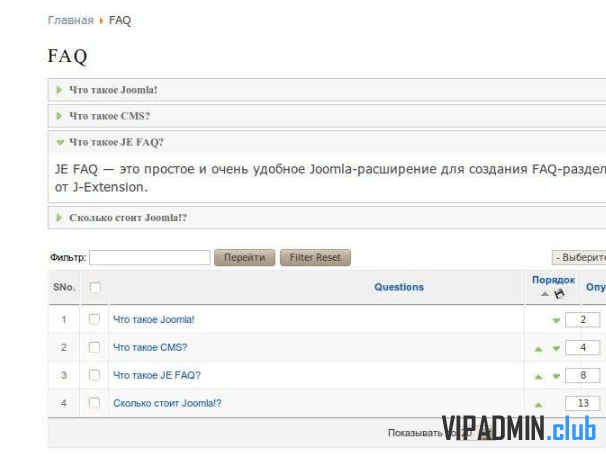
Task: Click serial number 1 in the table
Action: click(x=64, y=320)
